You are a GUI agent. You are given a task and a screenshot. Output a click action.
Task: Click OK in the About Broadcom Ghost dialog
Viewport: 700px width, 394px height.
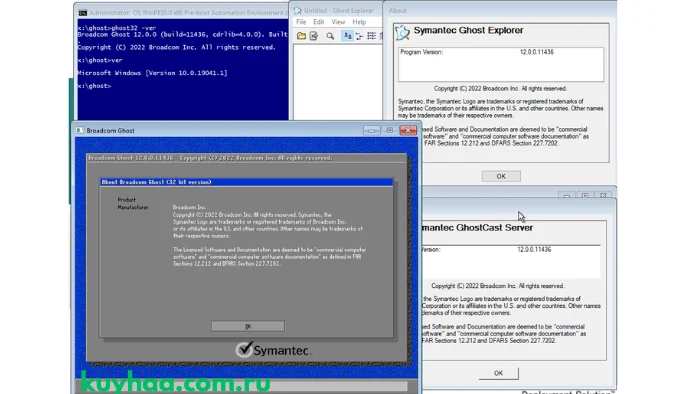click(x=248, y=326)
